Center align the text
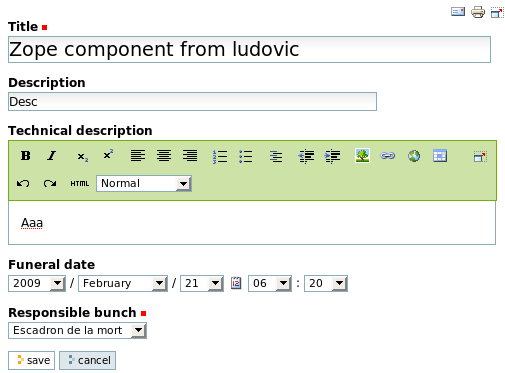The image size is (505, 373). 164,156
